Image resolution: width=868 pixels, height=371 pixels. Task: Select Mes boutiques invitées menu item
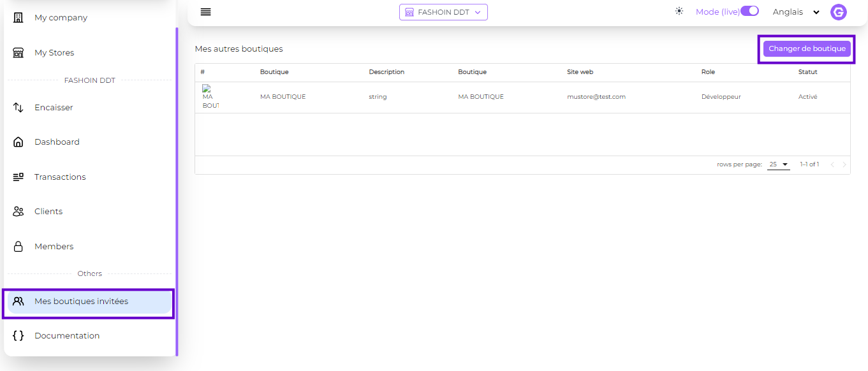coord(81,302)
